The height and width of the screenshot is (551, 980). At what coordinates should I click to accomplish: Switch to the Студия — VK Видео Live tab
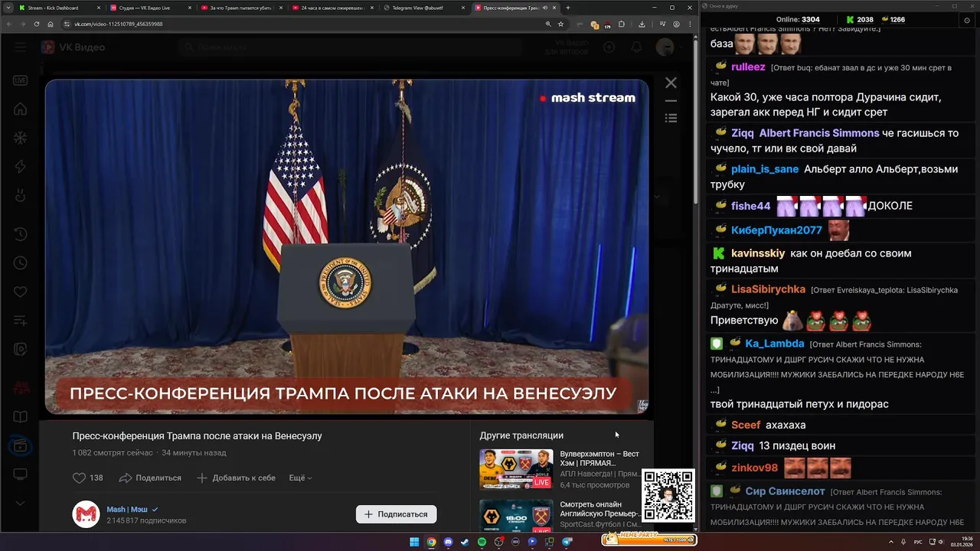(150, 8)
